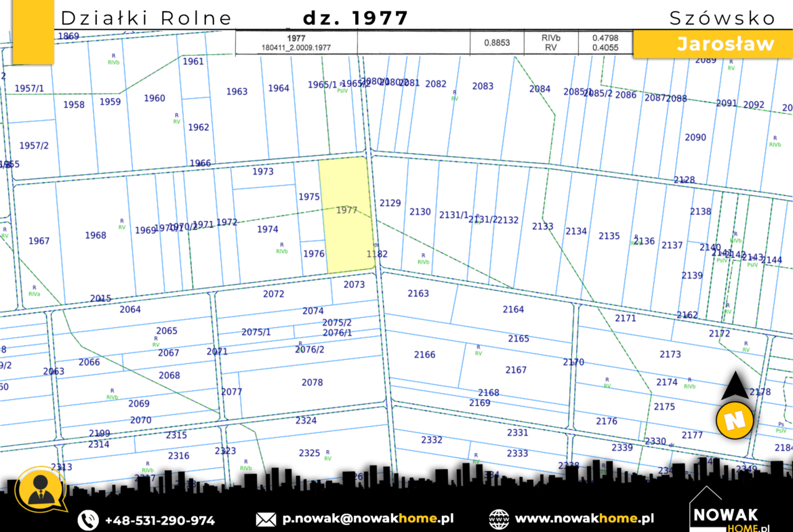Click the 0.8853 area table cell
This screenshot has height=532, width=793.
click(497, 43)
